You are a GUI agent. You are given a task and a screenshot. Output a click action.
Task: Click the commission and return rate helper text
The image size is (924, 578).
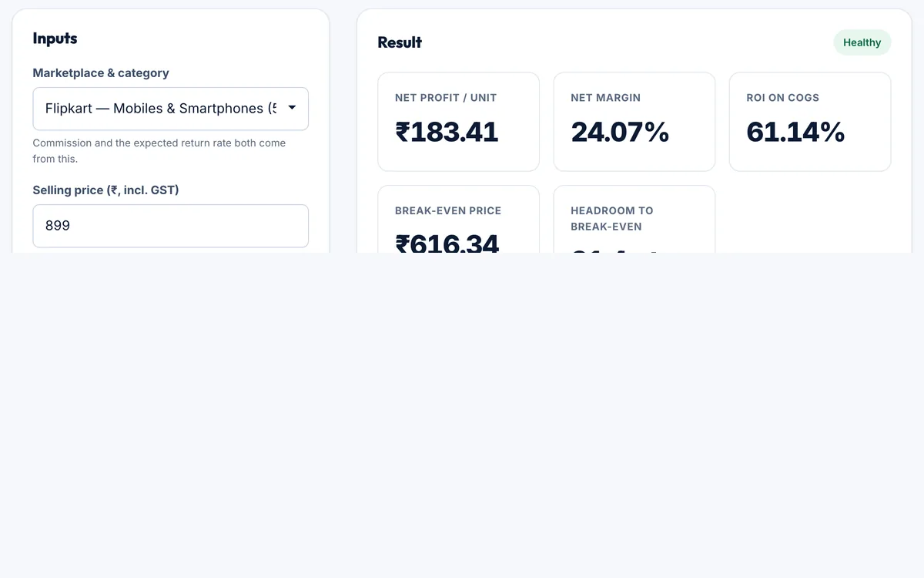[x=159, y=151]
